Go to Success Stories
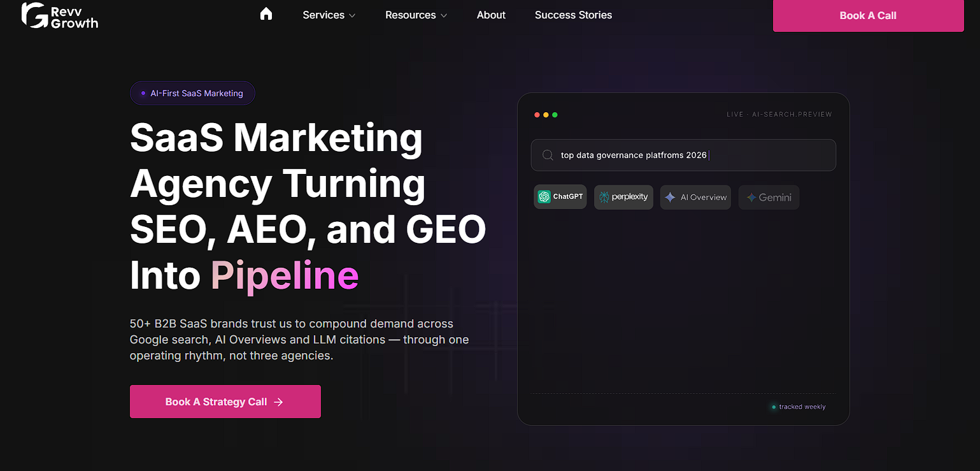 pos(573,15)
